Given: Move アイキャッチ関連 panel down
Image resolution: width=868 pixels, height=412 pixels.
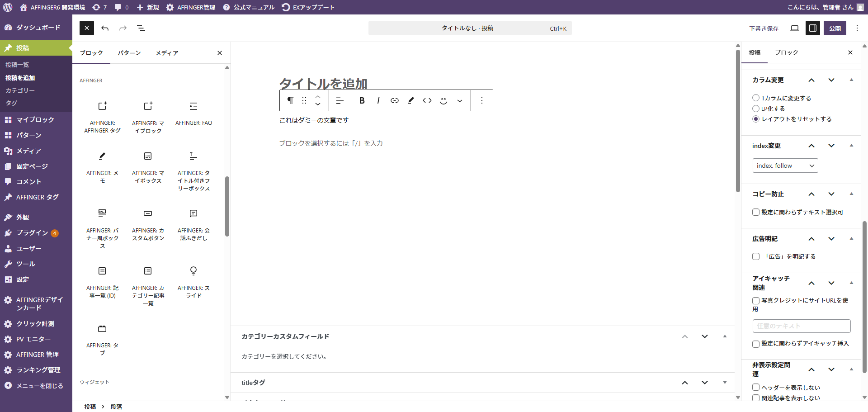Looking at the screenshot, I should pyautogui.click(x=831, y=283).
